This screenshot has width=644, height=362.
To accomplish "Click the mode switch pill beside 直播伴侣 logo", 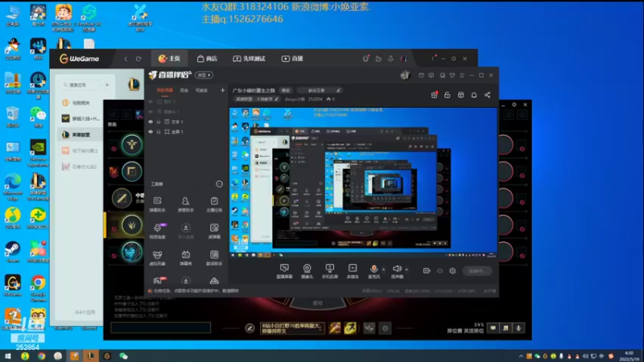I will click(204, 75).
